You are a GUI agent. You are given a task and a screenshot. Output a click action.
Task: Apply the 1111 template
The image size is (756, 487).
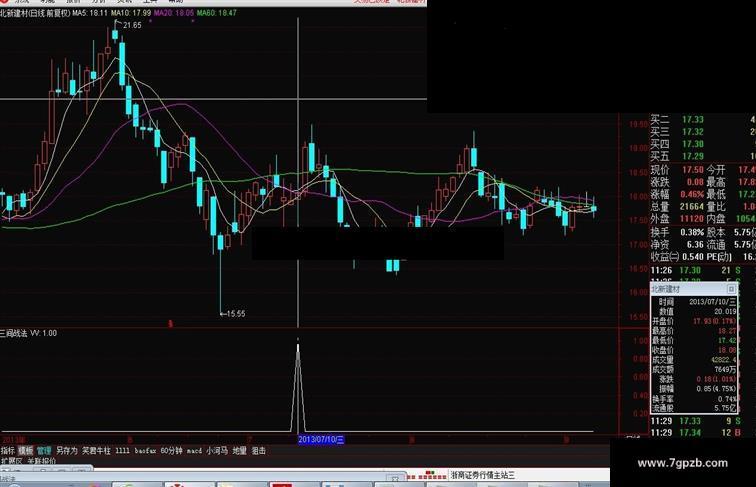pos(122,450)
